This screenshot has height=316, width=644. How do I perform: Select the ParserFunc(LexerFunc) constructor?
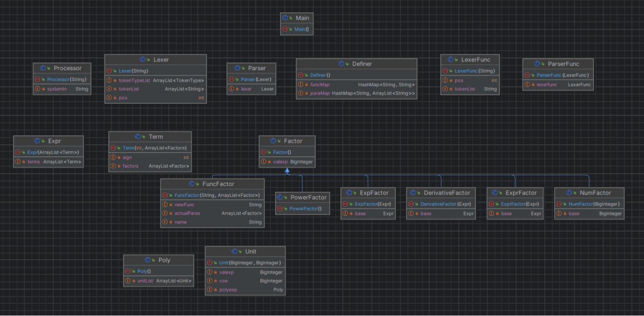click(558, 75)
